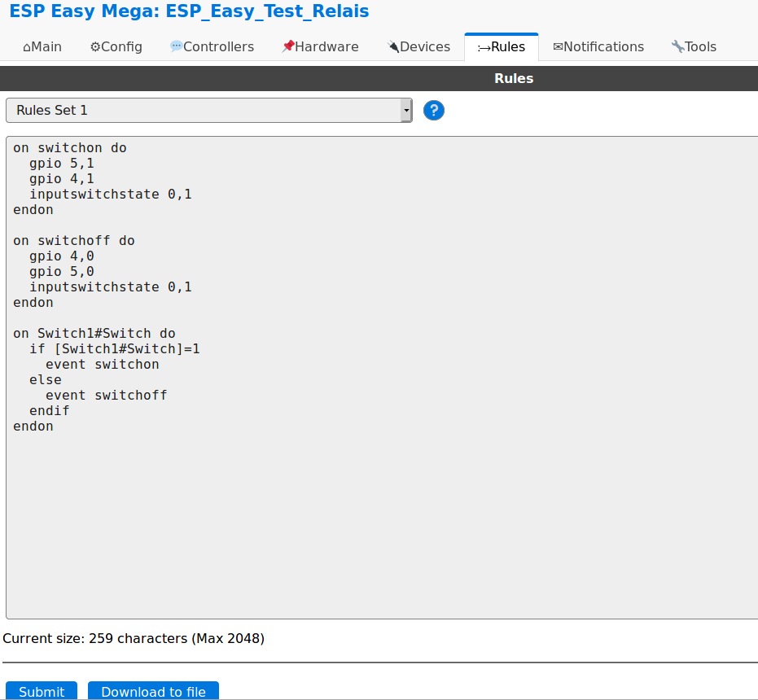Submit the rules
Image resolution: width=758 pixels, height=700 pixels.
[42, 691]
